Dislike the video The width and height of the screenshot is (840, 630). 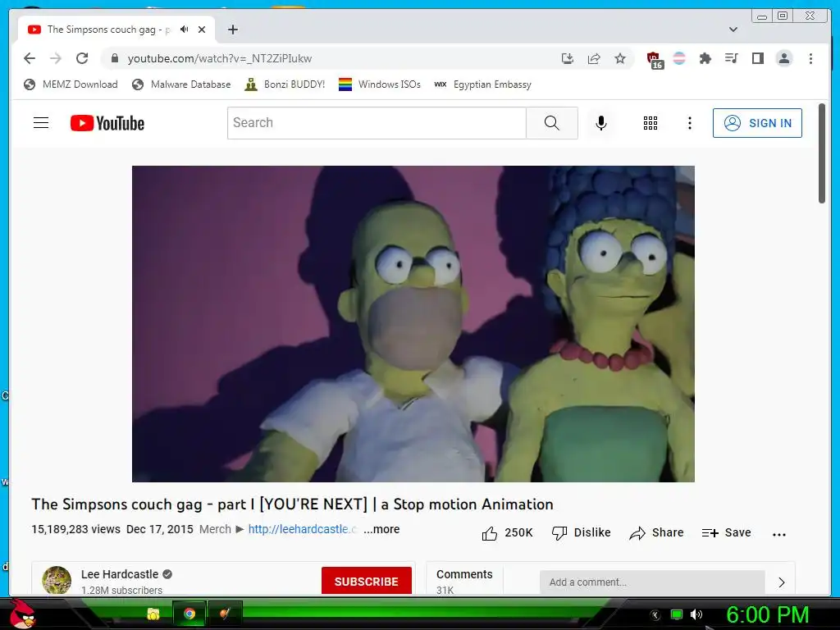click(x=582, y=533)
